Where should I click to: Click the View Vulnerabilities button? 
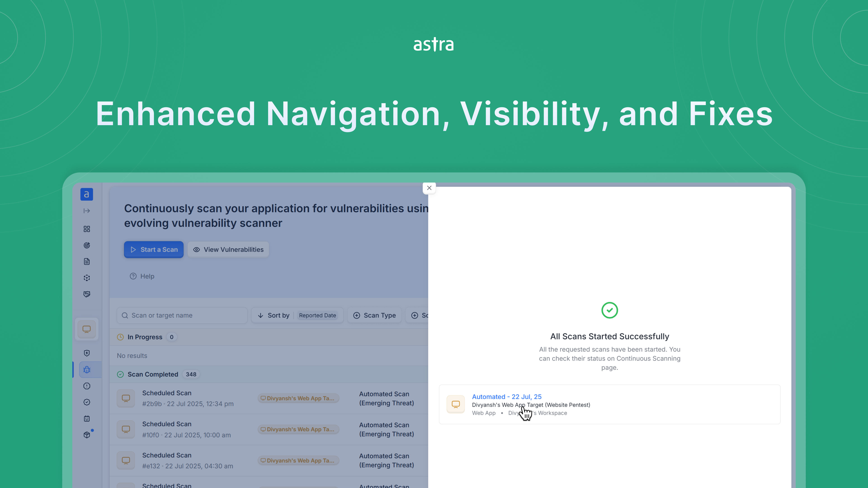tap(228, 250)
